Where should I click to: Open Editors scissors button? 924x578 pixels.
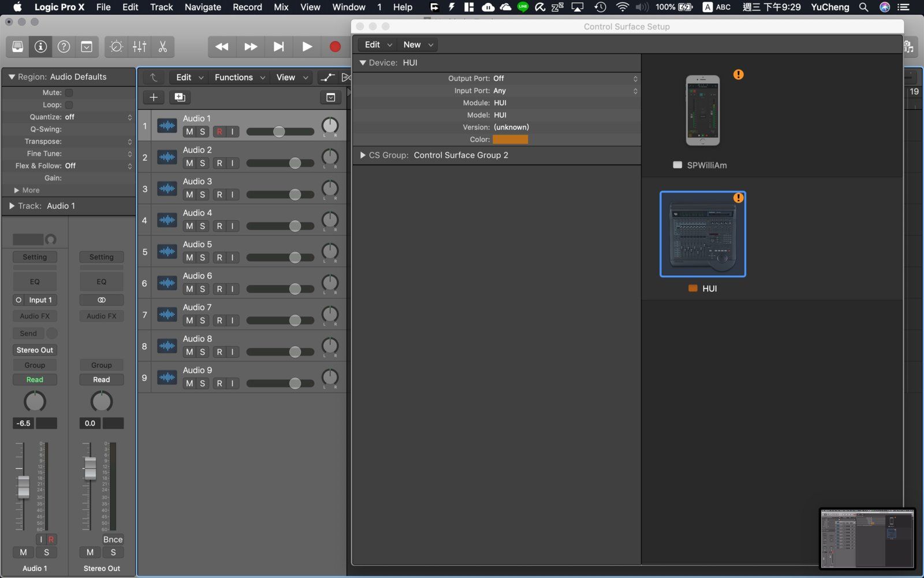tap(163, 47)
